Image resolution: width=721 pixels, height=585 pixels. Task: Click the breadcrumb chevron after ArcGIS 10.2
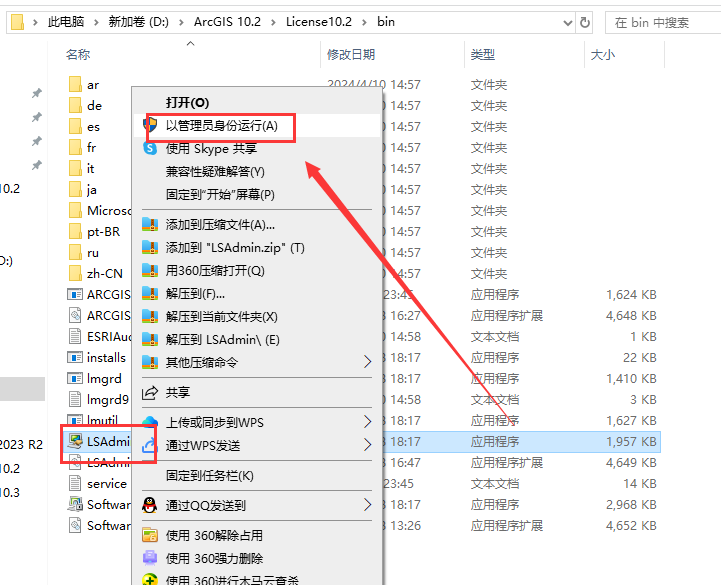click(x=273, y=22)
